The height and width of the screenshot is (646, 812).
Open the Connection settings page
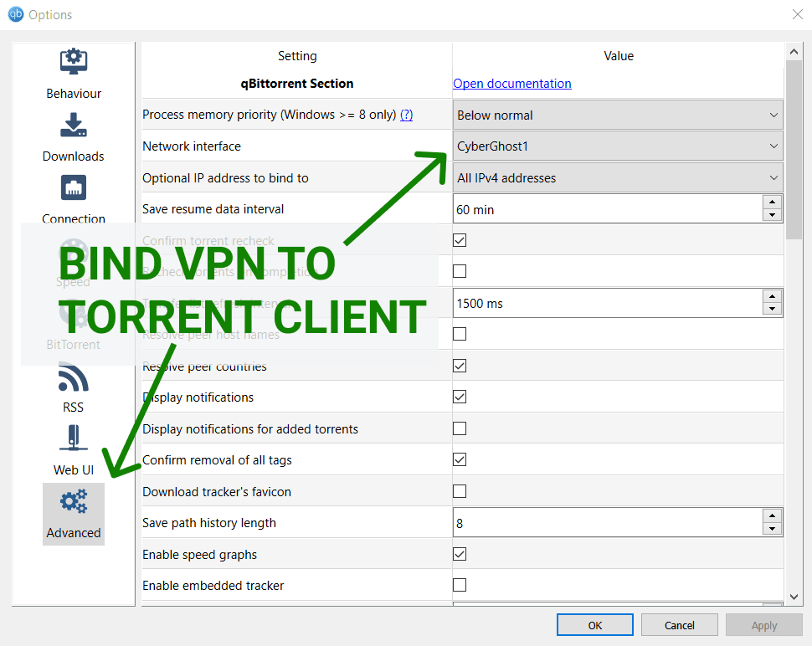[74, 199]
